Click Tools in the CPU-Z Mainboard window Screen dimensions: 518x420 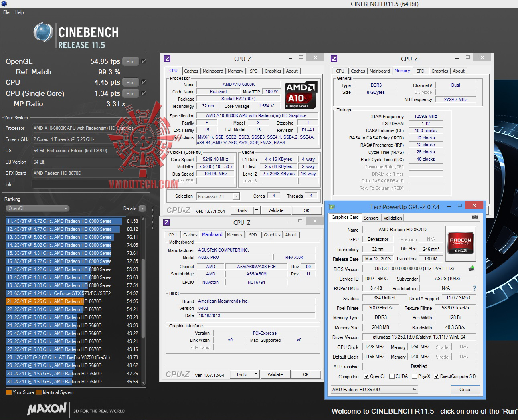[x=241, y=374]
